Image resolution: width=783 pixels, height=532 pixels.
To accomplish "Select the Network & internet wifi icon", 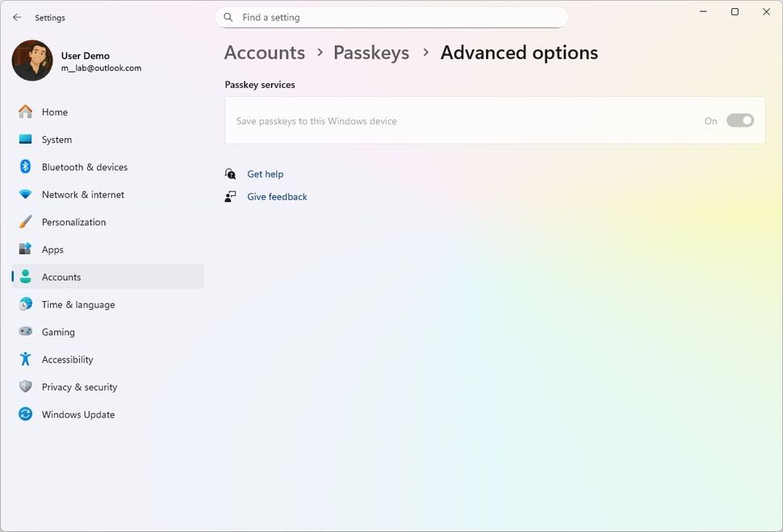I will [26, 195].
